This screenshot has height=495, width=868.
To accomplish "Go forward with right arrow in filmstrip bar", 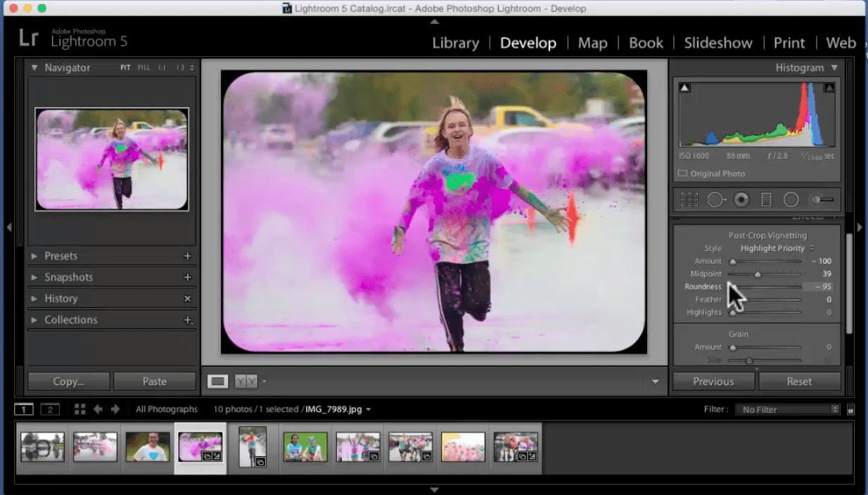I will click(x=115, y=409).
